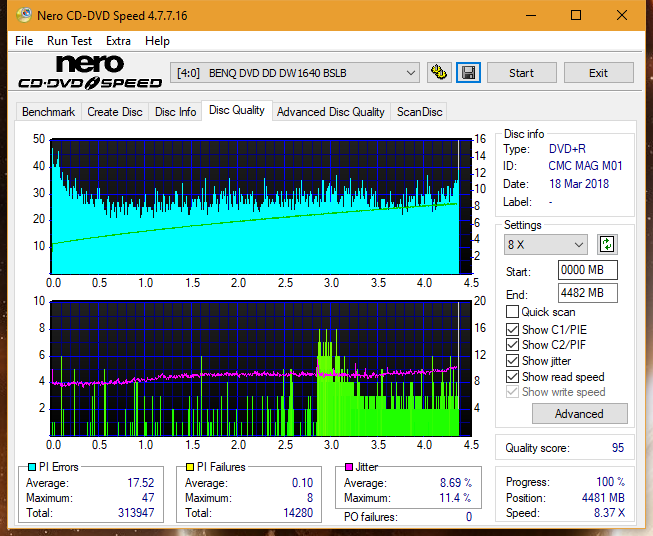The height and width of the screenshot is (536, 653).
Task: Click the PI Errors total 313947
Action: pos(136,513)
